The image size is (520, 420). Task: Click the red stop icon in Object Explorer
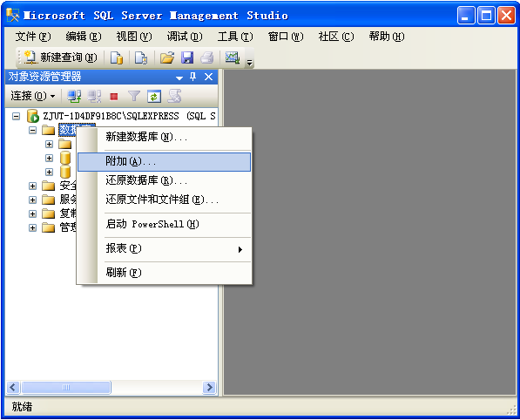click(x=114, y=97)
